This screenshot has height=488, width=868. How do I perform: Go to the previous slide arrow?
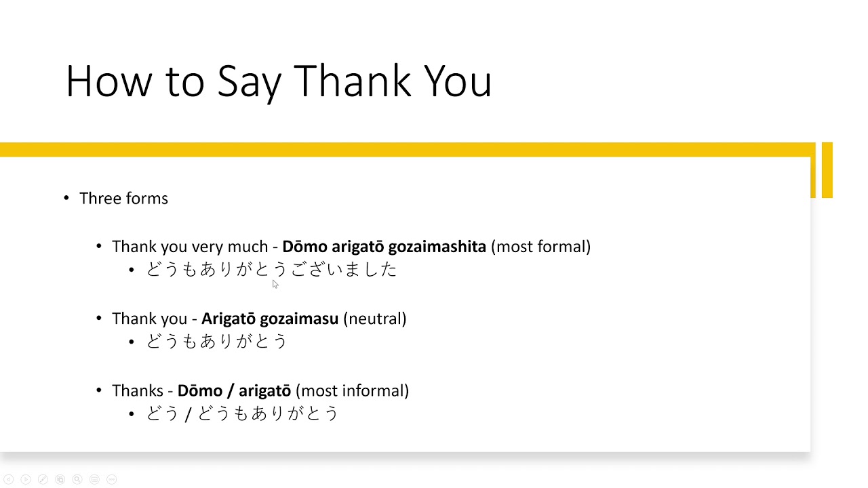tap(9, 479)
